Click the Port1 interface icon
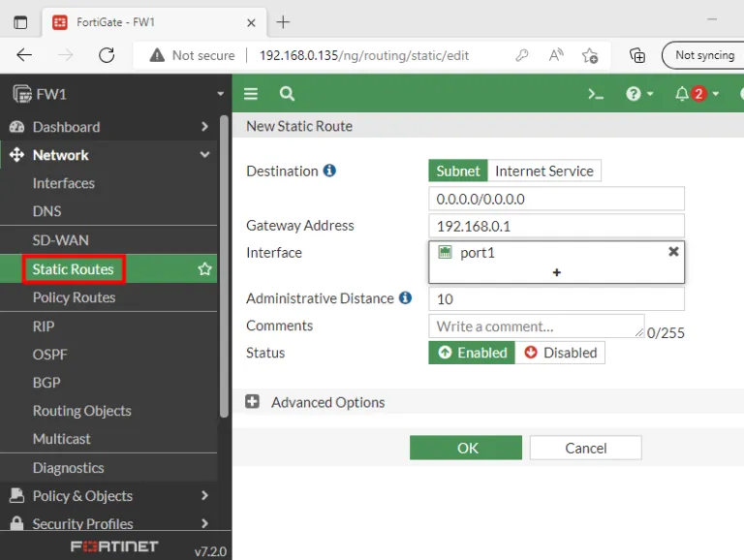Viewport: 744px width, 560px height. pyautogui.click(x=445, y=252)
